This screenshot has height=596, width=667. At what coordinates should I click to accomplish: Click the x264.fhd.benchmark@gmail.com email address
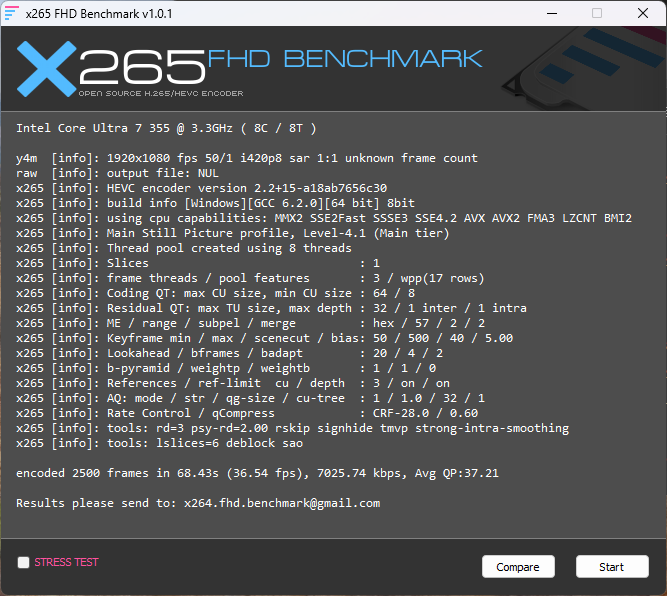point(282,503)
